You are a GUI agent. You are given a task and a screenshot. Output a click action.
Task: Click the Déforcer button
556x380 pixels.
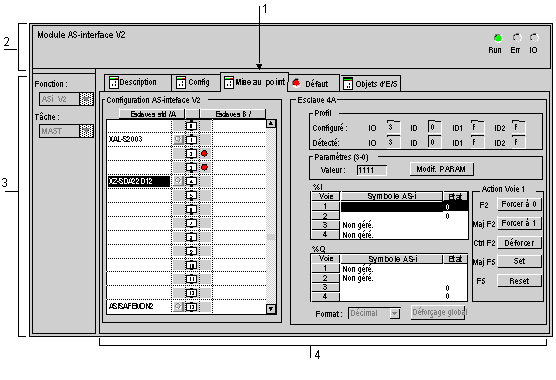pyautogui.click(x=519, y=243)
